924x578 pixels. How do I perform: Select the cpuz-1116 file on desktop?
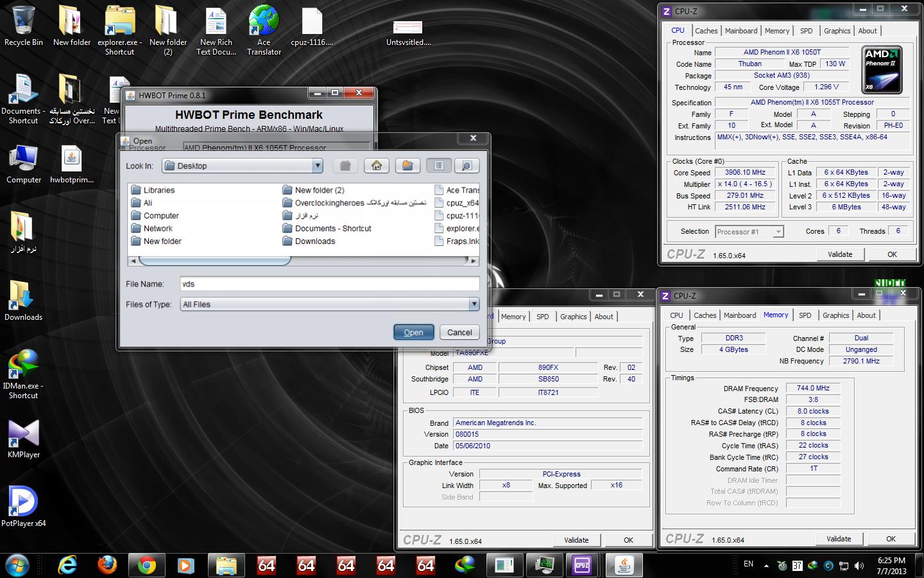(312, 26)
